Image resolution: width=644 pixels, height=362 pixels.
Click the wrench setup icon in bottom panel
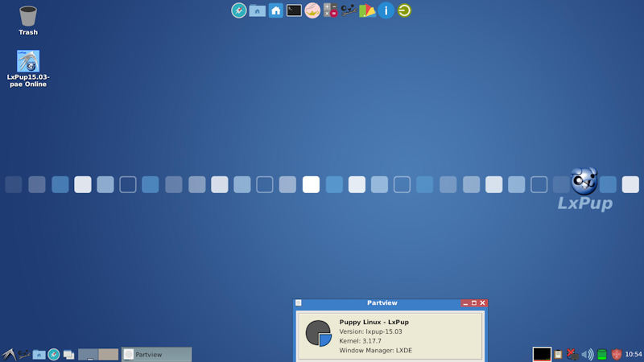point(24,354)
